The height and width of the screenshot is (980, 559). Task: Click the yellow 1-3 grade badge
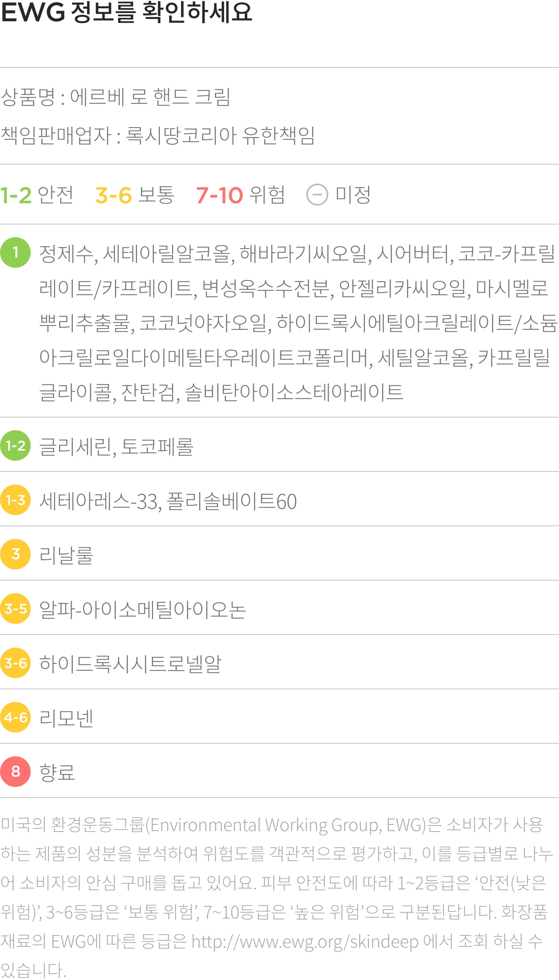pos(15,500)
